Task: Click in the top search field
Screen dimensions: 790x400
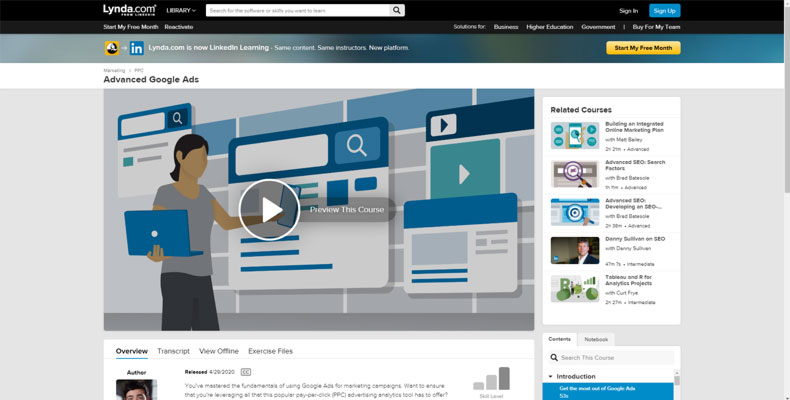Action: 298,10
